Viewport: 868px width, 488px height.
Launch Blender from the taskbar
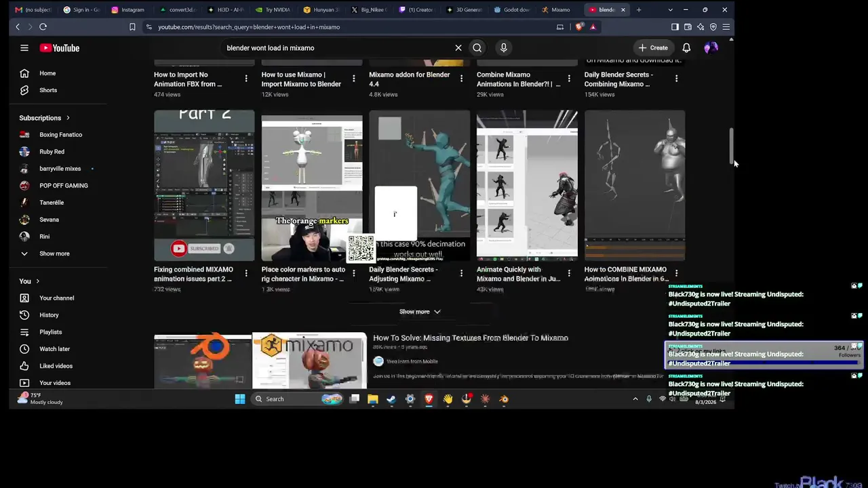pyautogui.click(x=504, y=399)
